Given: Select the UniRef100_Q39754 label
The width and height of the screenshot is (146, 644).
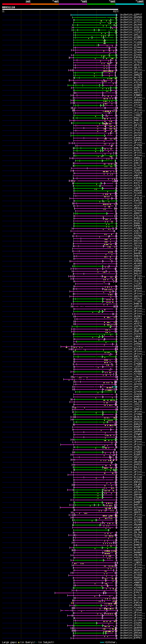Looking at the screenshot, I should [x=131, y=326].
